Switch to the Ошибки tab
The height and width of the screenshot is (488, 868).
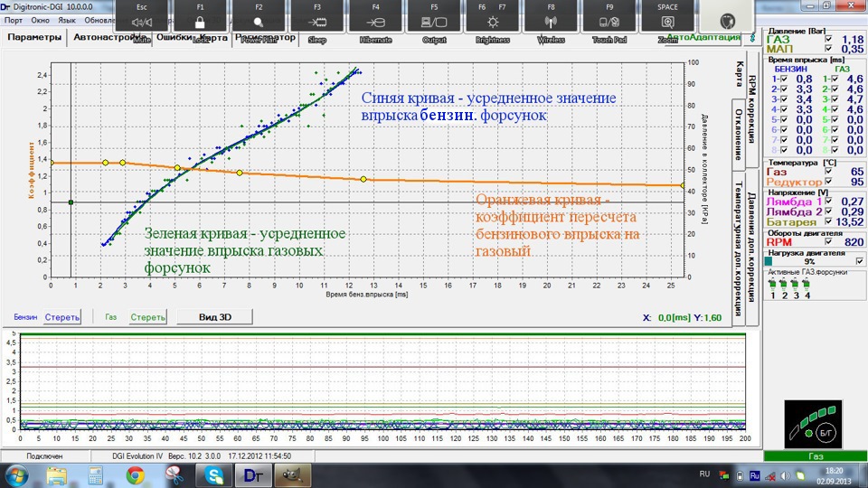pyautogui.click(x=175, y=37)
